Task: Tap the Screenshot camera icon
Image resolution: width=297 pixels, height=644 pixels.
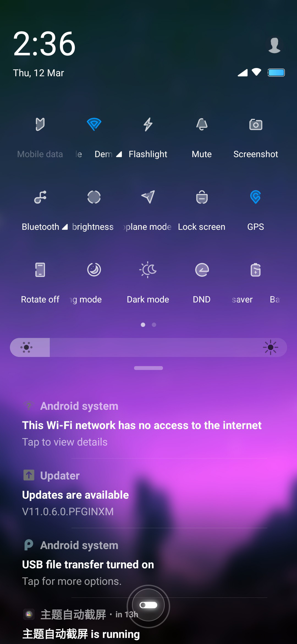Action: pos(256,124)
